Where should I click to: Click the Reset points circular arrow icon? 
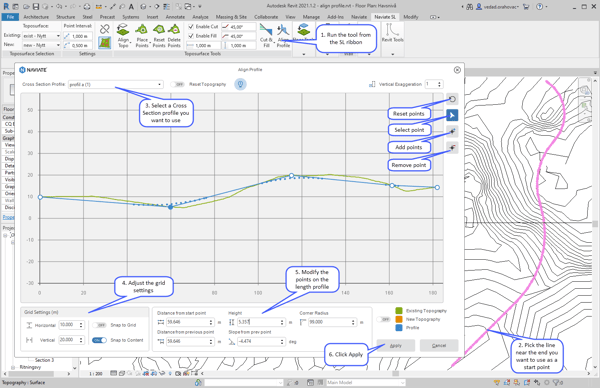coord(452,99)
